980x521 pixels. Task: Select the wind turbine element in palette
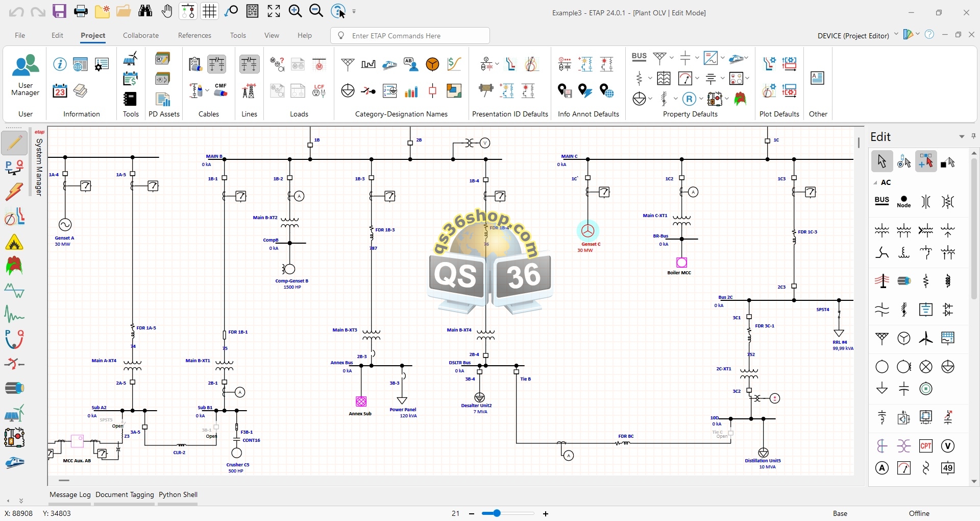click(926, 338)
